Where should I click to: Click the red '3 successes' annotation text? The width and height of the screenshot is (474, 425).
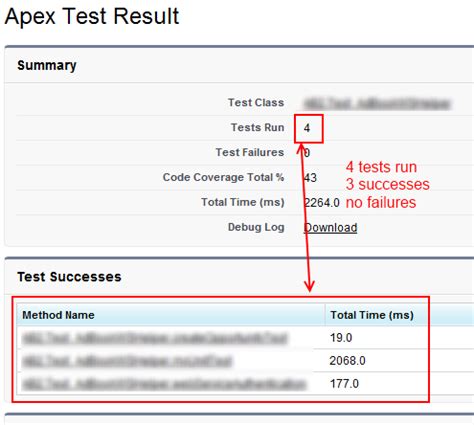(388, 184)
